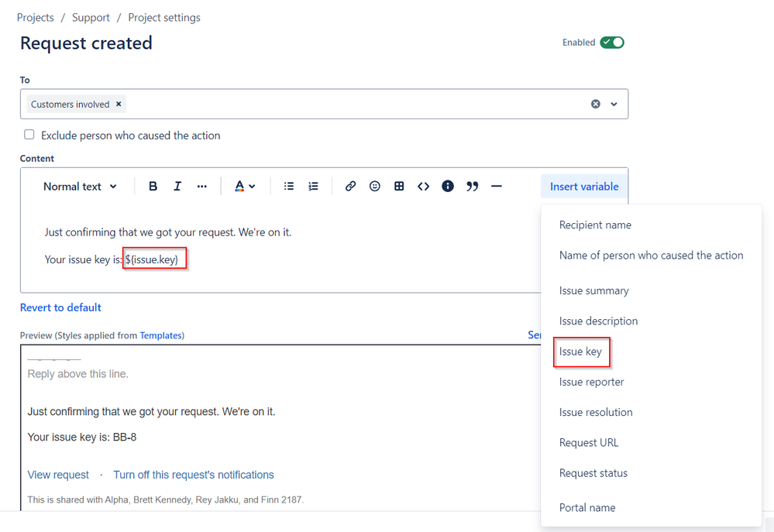Check Exclude person who caused the action
This screenshot has width=774, height=532.
(29, 134)
